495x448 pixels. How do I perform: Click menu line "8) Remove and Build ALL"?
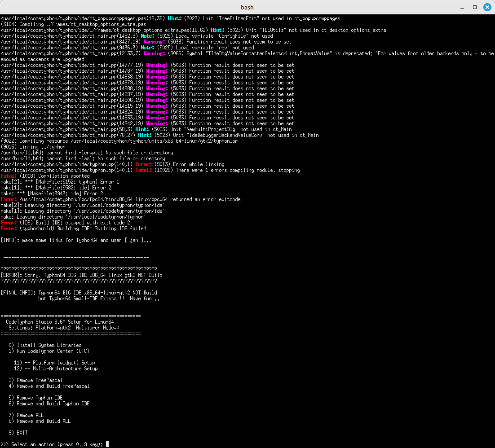pos(40,421)
